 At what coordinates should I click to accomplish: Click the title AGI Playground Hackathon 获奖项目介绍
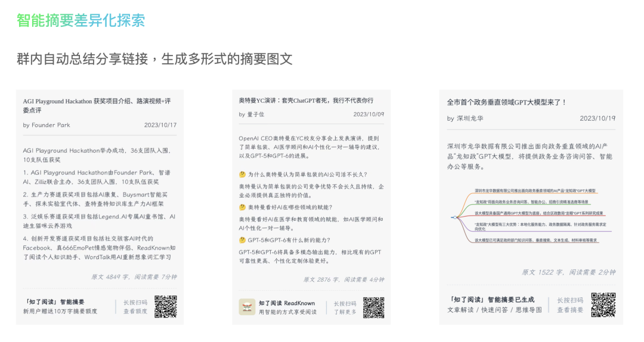pos(97,105)
